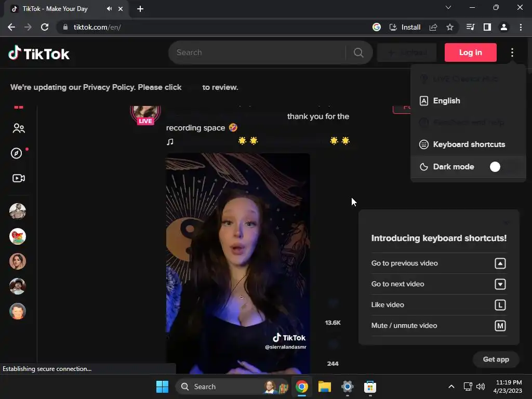Open the Explore compass icon in sidebar

click(x=16, y=153)
